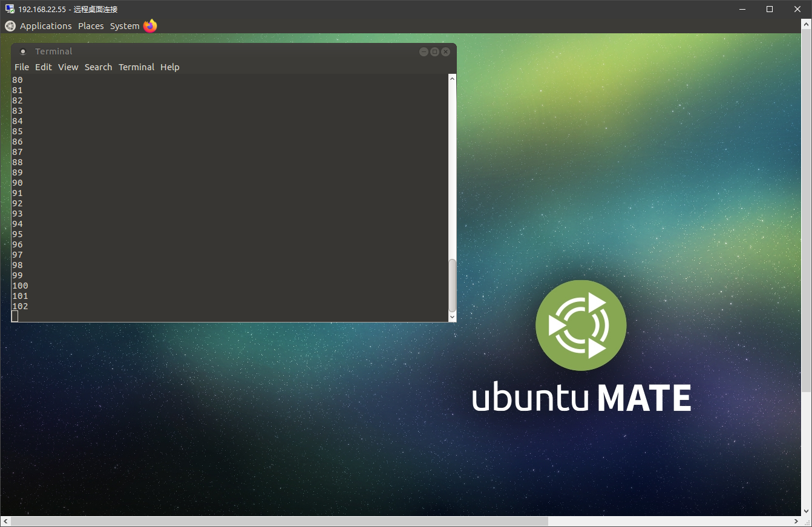
Task: Open Terminal's File menu
Action: point(22,67)
